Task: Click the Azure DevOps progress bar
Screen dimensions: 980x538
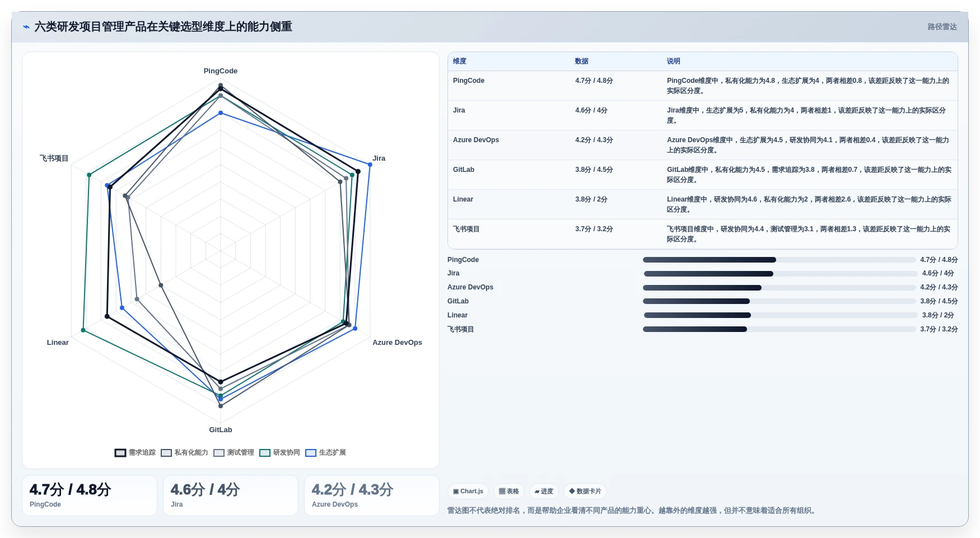Action: coord(780,288)
